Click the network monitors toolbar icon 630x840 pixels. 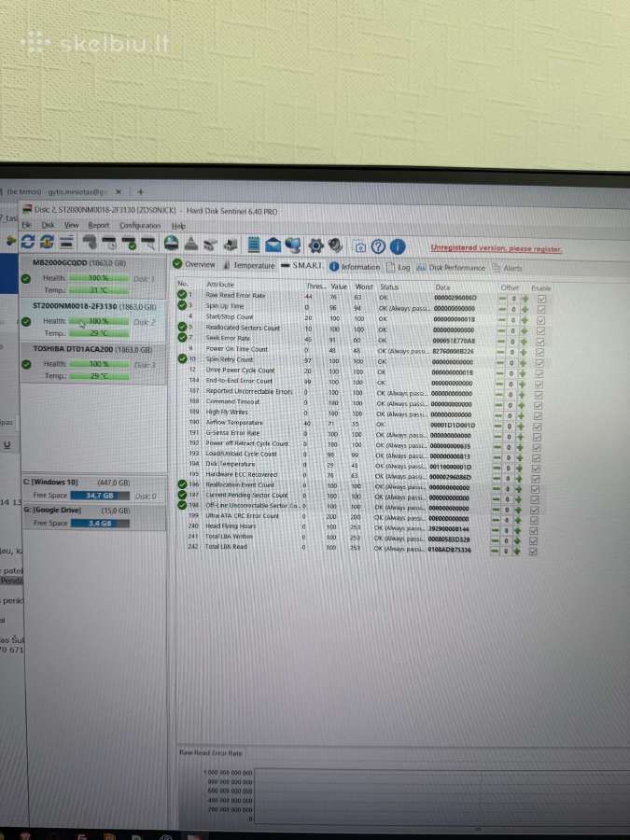coord(293,245)
